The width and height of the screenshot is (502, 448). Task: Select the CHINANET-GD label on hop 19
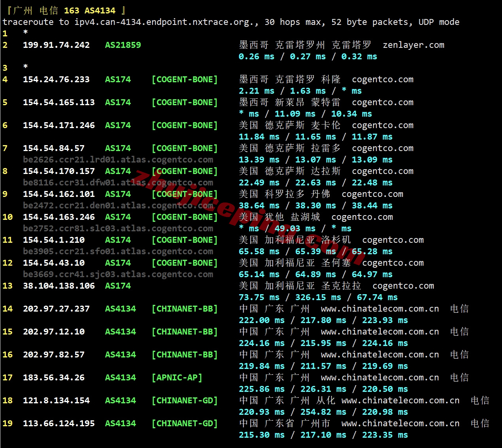click(184, 423)
